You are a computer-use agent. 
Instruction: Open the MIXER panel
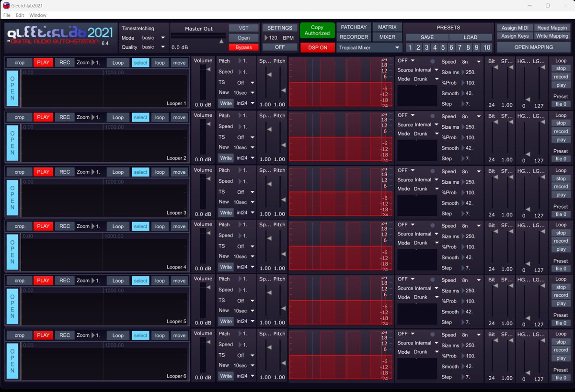(x=387, y=37)
